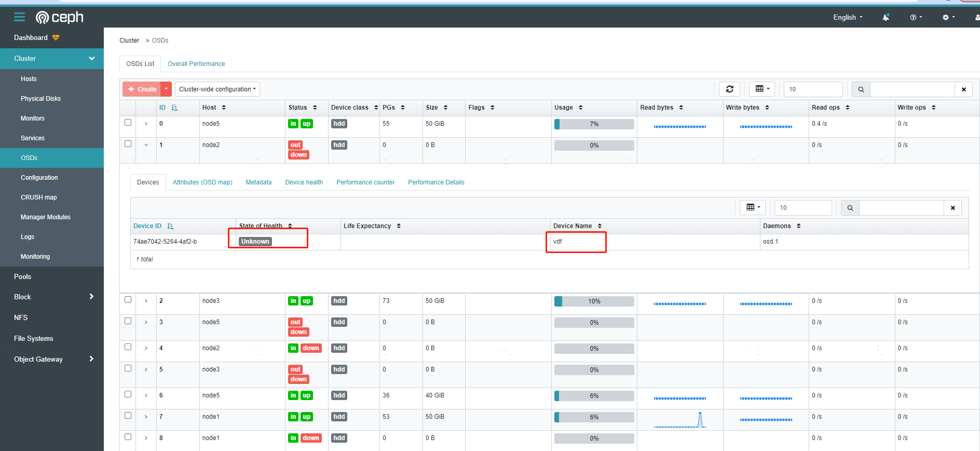
Task: Clear the OSD list search field
Action: coord(964,89)
